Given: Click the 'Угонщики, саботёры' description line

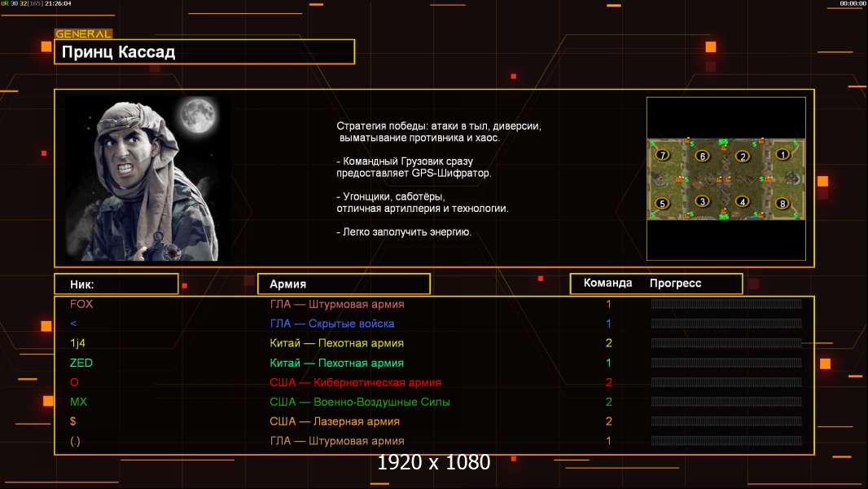Looking at the screenshot, I should point(391,196).
